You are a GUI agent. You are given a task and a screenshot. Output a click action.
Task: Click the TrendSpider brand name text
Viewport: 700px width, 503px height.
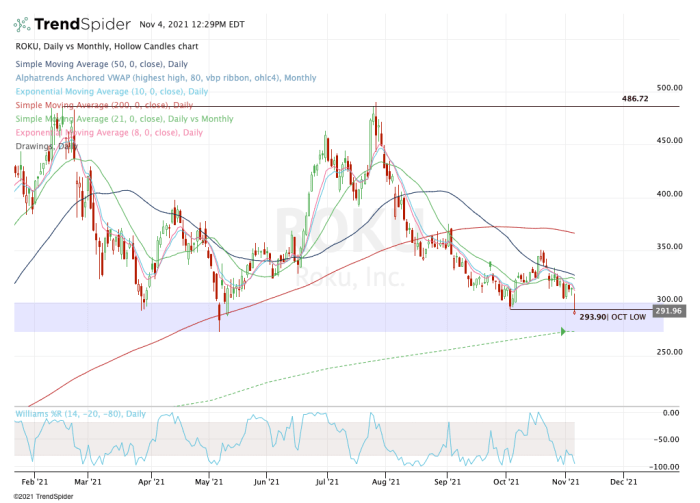point(83,24)
